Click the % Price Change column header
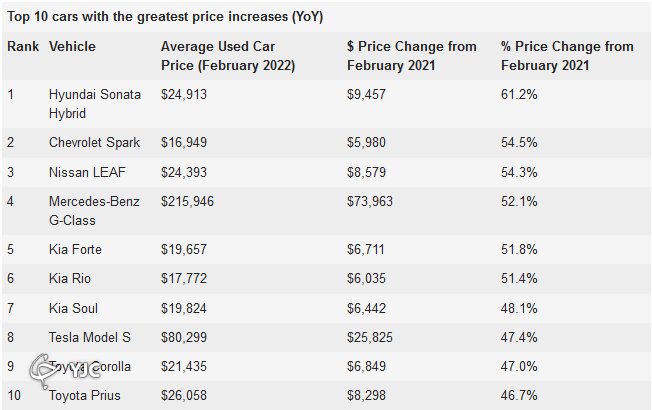 (566, 55)
